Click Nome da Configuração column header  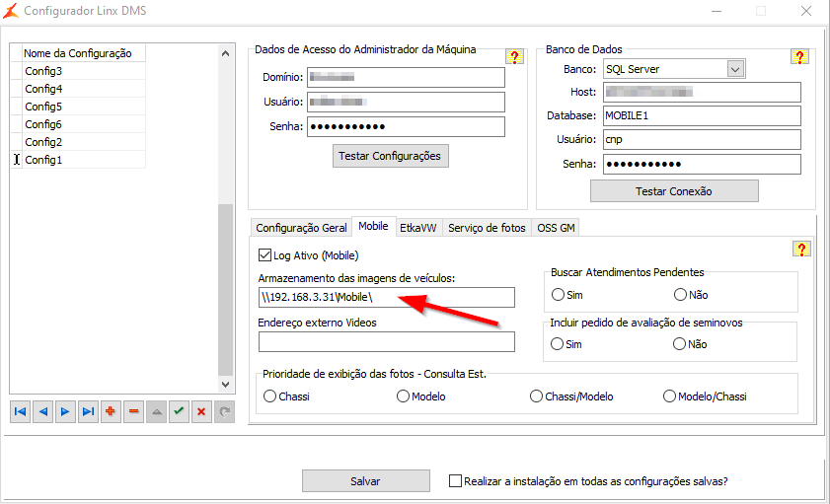pyautogui.click(x=84, y=53)
